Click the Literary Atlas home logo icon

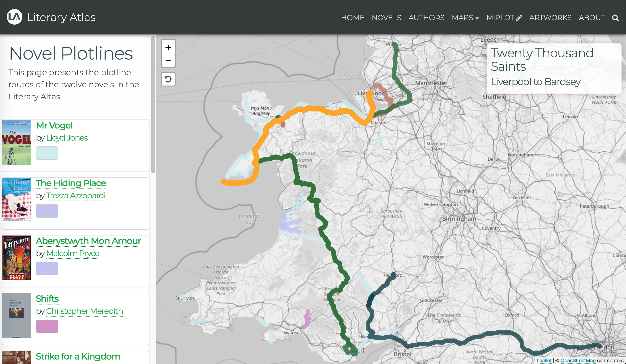[14, 17]
